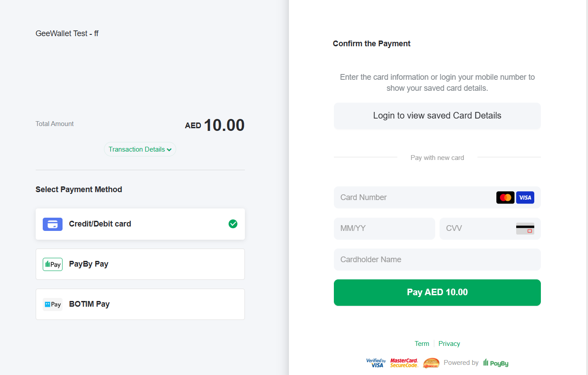Choose BOTIM Pay as payment method

point(140,304)
